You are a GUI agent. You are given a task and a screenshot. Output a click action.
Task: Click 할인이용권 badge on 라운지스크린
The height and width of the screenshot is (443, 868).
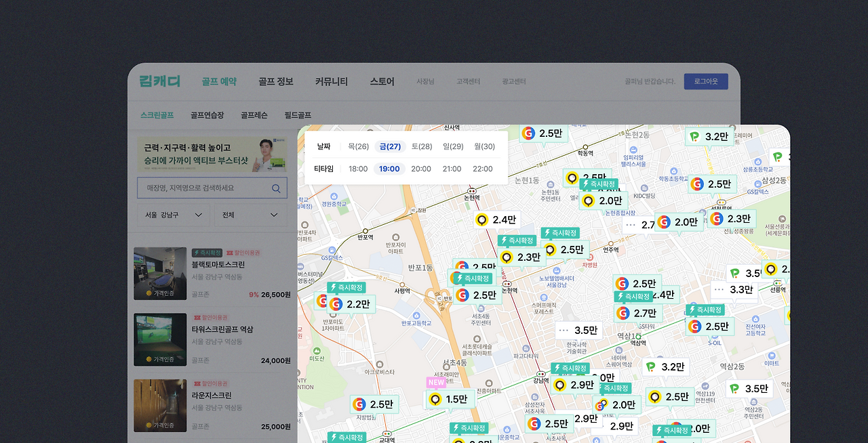click(210, 383)
